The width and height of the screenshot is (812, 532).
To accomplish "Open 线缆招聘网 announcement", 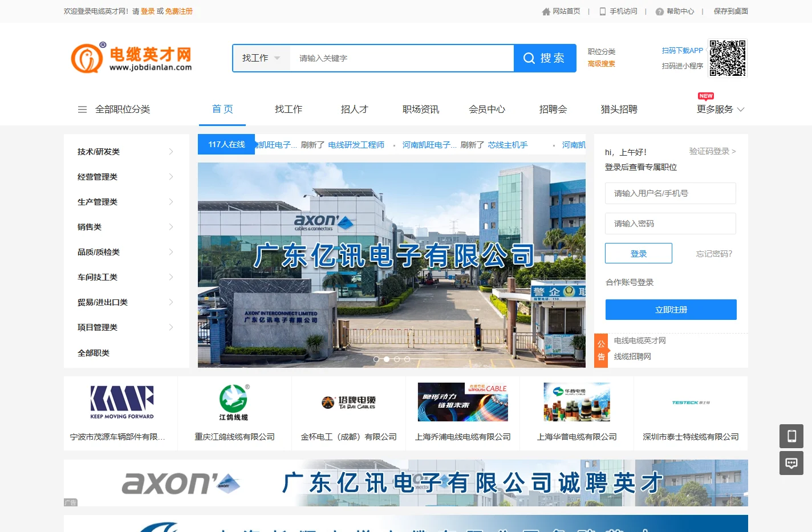I will [x=632, y=356].
